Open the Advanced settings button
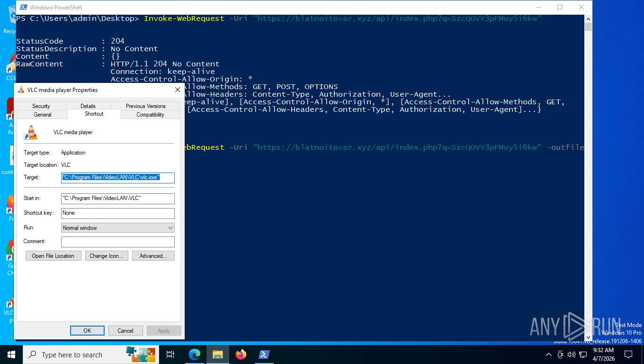The image size is (644, 364). click(x=153, y=255)
